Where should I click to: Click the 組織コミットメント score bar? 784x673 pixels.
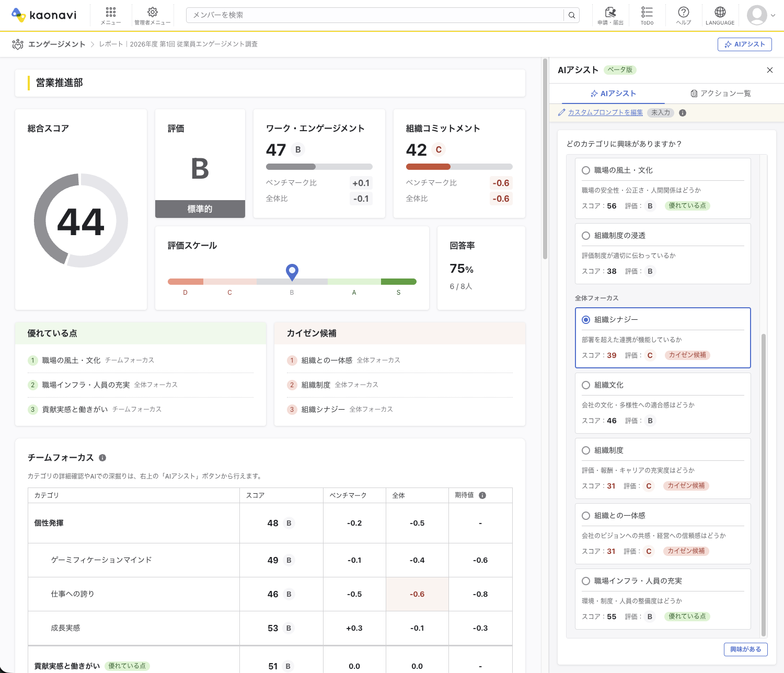click(459, 167)
